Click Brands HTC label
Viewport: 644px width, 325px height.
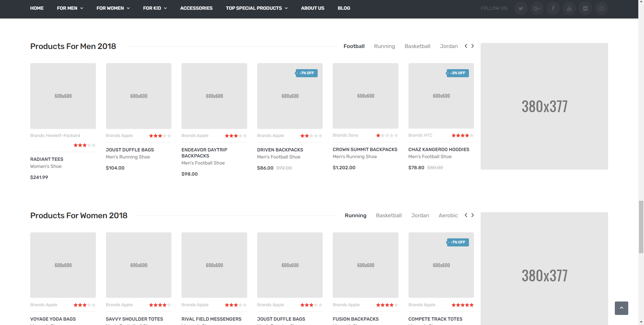click(420, 135)
